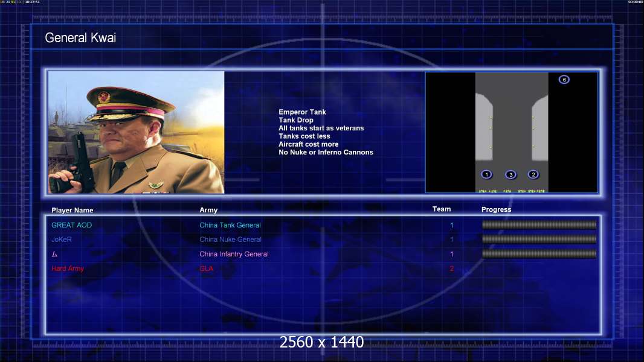Image resolution: width=644 pixels, height=362 pixels.
Task: Click 'China Infantry General' army entry
Action: click(x=234, y=254)
